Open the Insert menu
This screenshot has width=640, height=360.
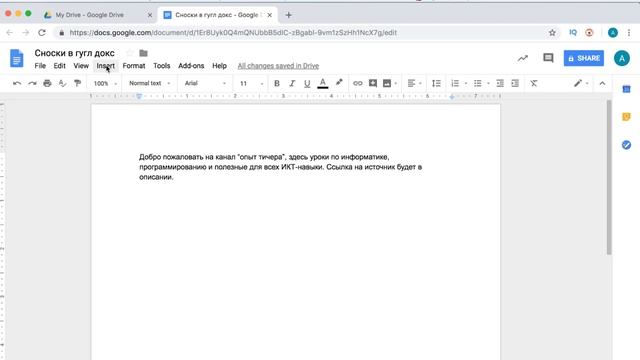(x=105, y=66)
